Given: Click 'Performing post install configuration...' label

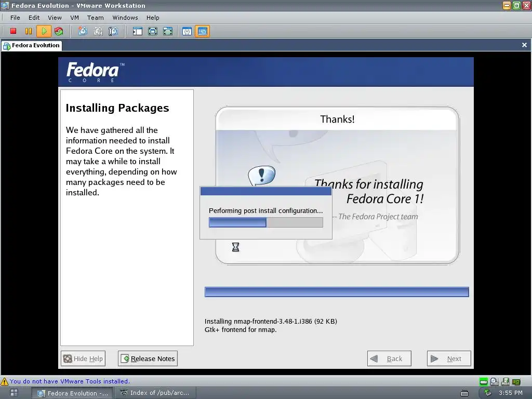Looking at the screenshot, I should [265, 211].
